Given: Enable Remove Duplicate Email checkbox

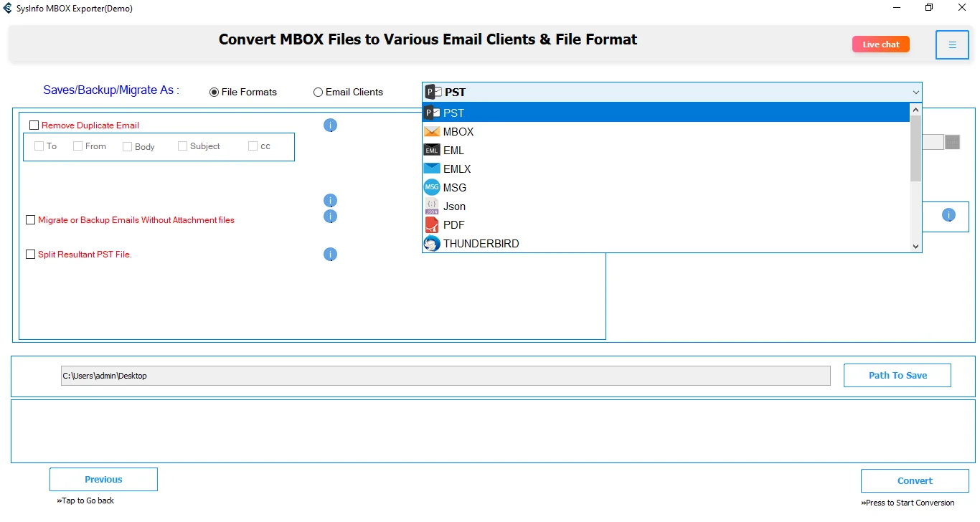Looking at the screenshot, I should click(x=34, y=125).
